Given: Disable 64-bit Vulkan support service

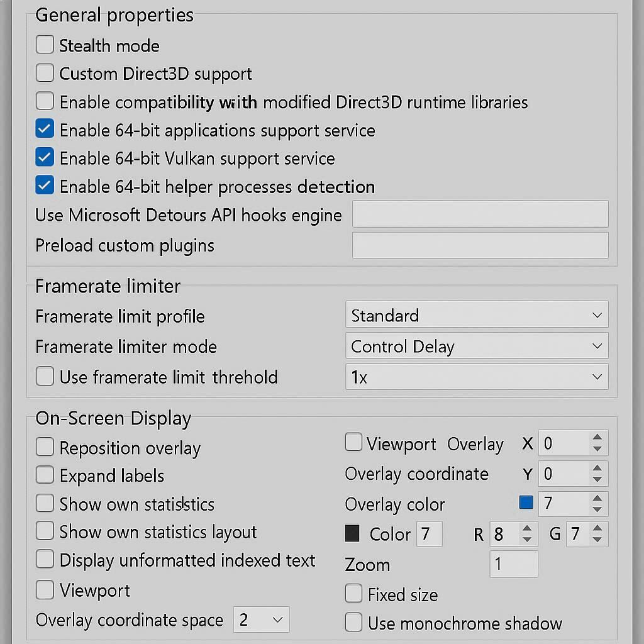Looking at the screenshot, I should (x=45, y=158).
